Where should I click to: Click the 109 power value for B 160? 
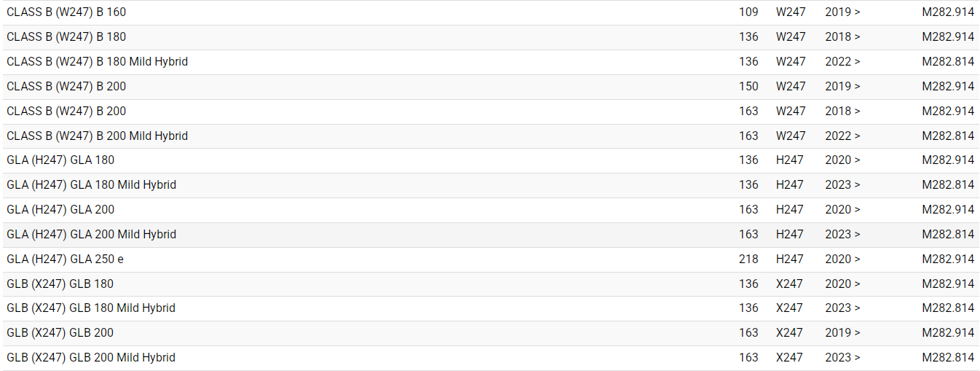[748, 12]
